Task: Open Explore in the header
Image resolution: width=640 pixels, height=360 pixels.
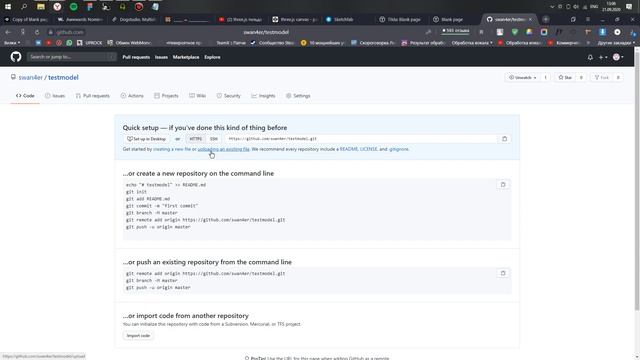Action: [x=212, y=57]
